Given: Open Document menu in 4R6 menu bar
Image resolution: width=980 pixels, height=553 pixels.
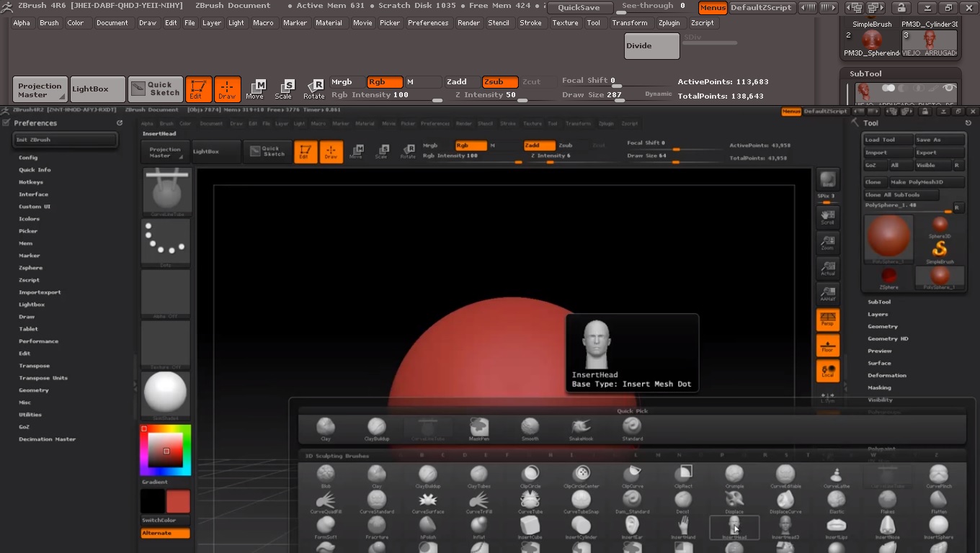Looking at the screenshot, I should pyautogui.click(x=112, y=23).
